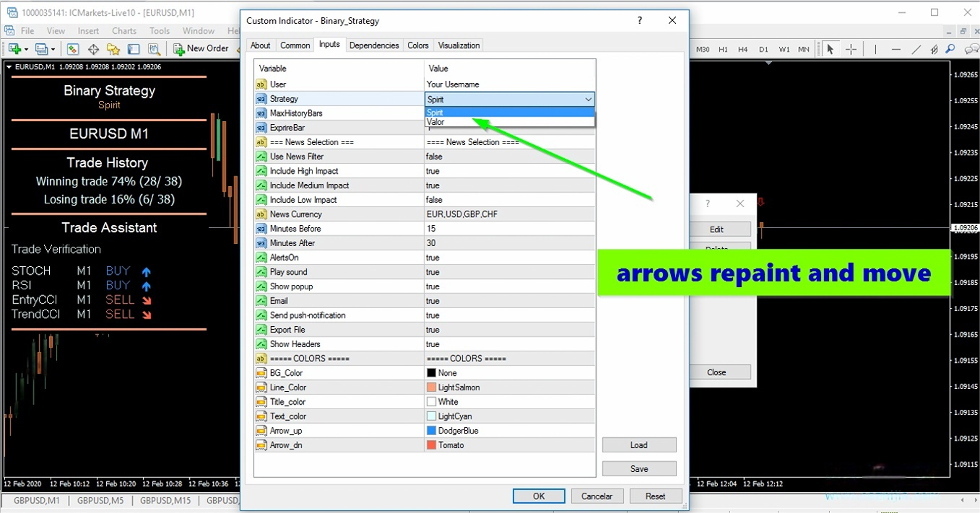Click the Arrow_dn Tomato swatch
Image resolution: width=980 pixels, height=513 pixels.
[x=431, y=445]
